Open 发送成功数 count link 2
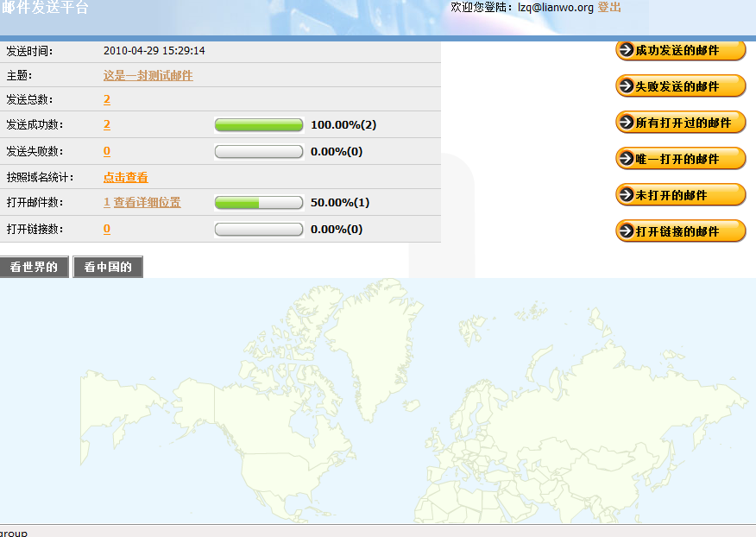 107,124
